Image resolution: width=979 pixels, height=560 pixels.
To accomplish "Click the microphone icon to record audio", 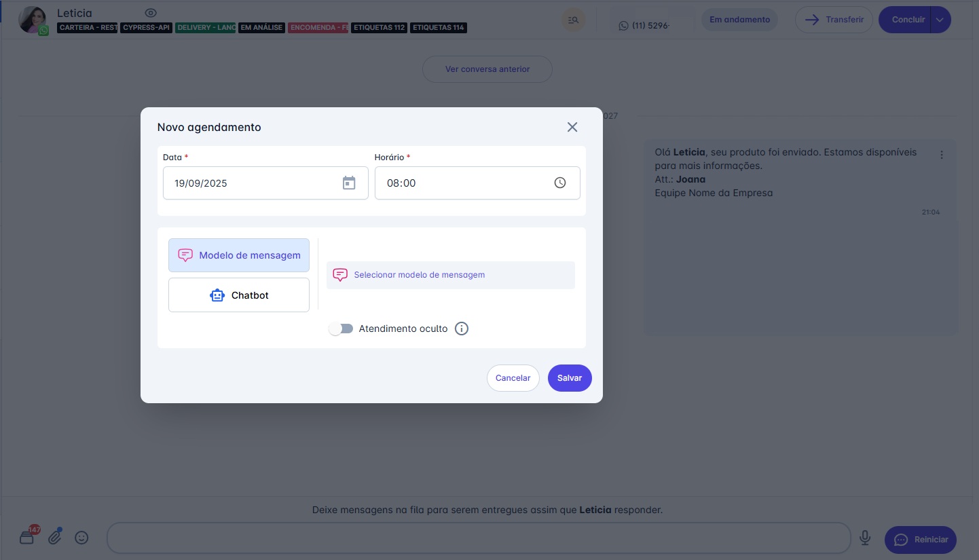I will (865, 538).
